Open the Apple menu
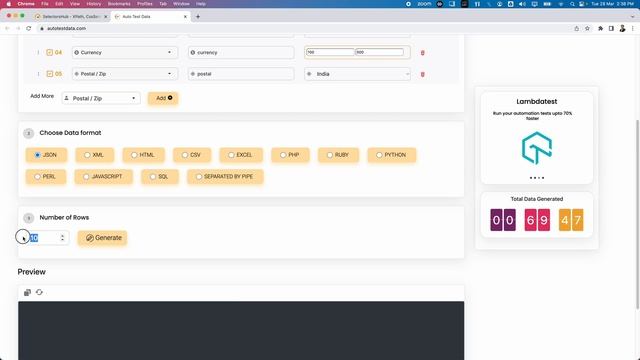Viewport: 640px width, 360px height. click(9, 4)
